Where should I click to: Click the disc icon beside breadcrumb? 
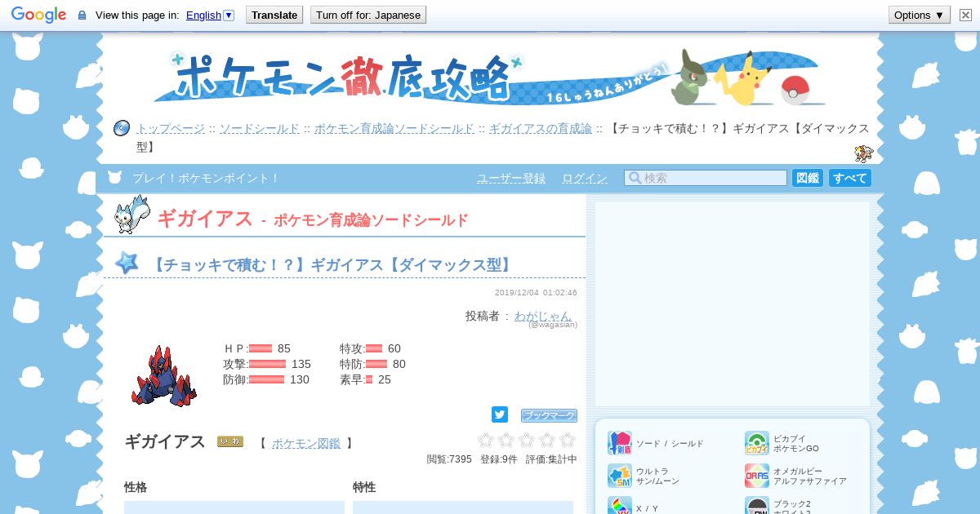coord(122,128)
